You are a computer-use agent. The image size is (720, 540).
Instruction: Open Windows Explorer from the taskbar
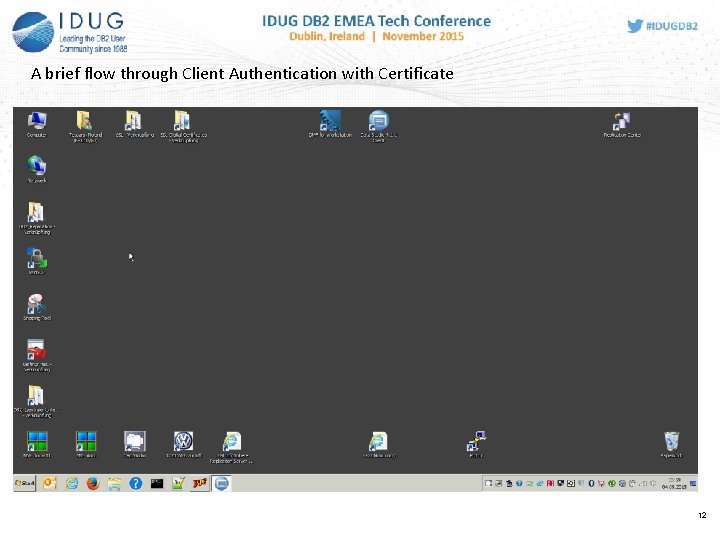point(114,483)
